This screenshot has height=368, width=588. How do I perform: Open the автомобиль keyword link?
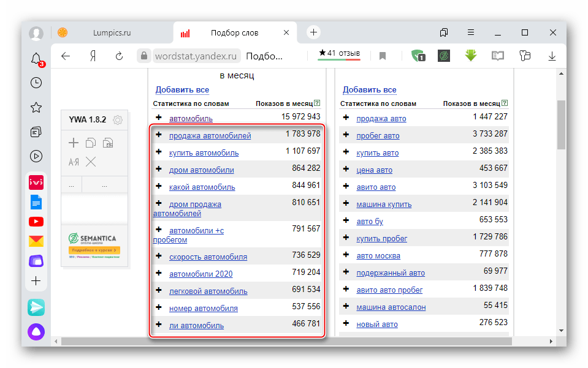pyautogui.click(x=191, y=119)
